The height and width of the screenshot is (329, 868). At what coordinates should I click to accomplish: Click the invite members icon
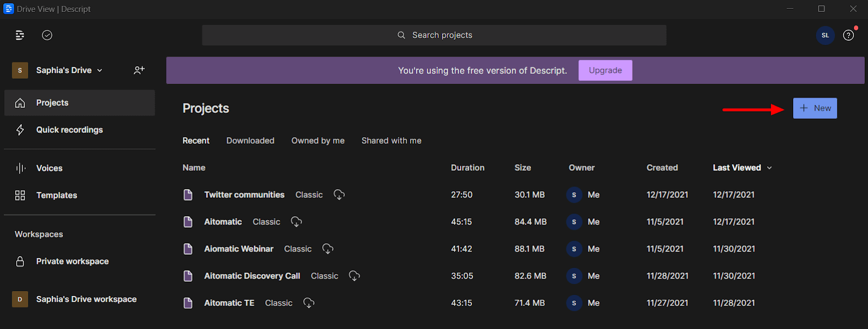[139, 70]
